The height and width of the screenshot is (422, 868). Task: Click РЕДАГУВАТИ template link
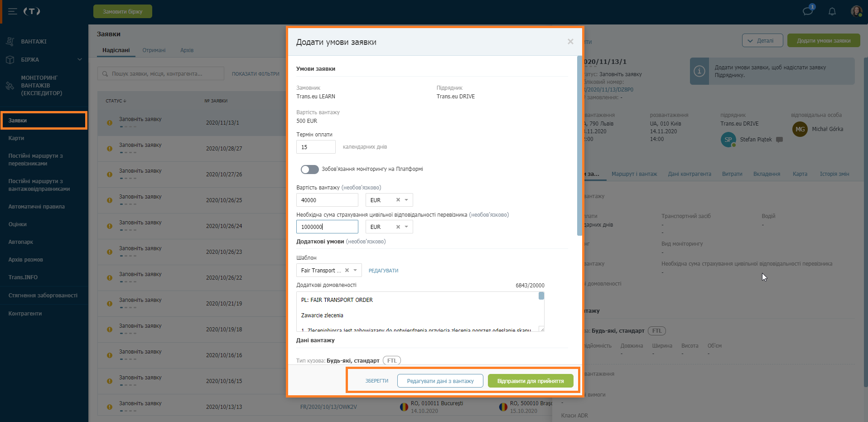pyautogui.click(x=383, y=271)
